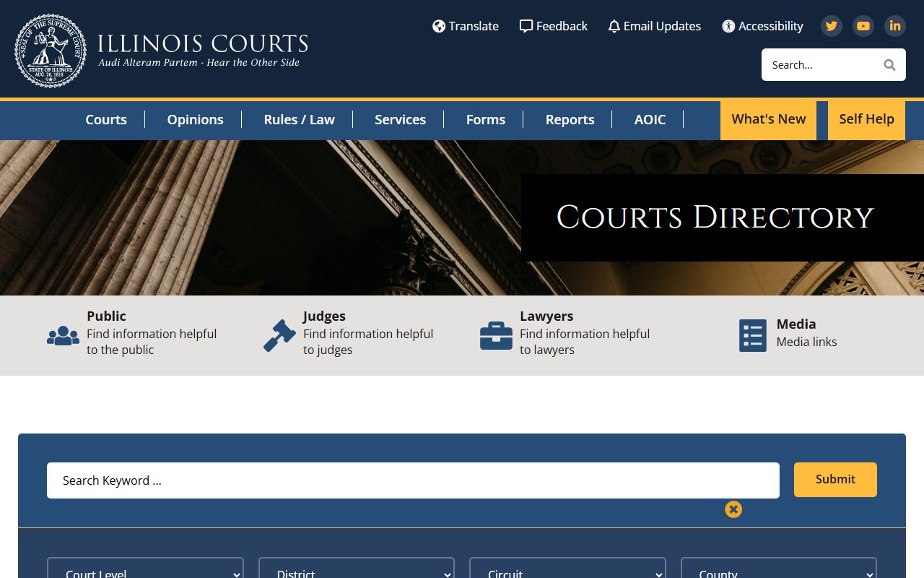
Task: Click the magnifier icon in site search
Action: pyautogui.click(x=889, y=65)
